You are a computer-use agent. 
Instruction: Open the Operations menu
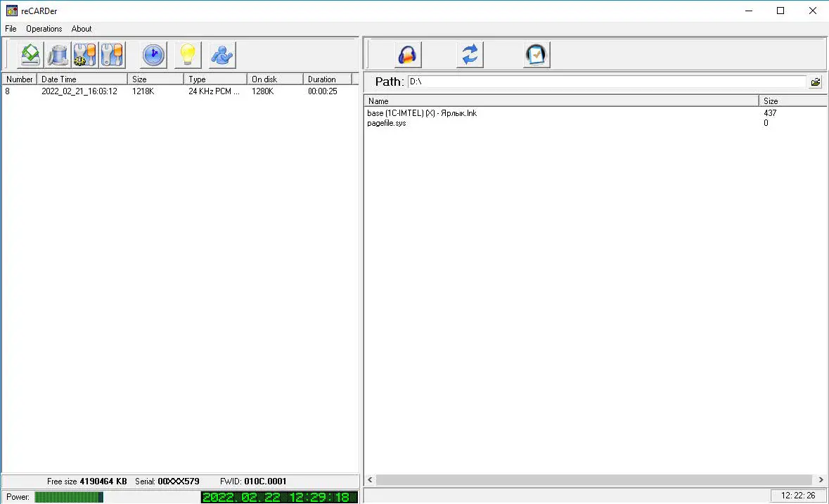pos(44,29)
